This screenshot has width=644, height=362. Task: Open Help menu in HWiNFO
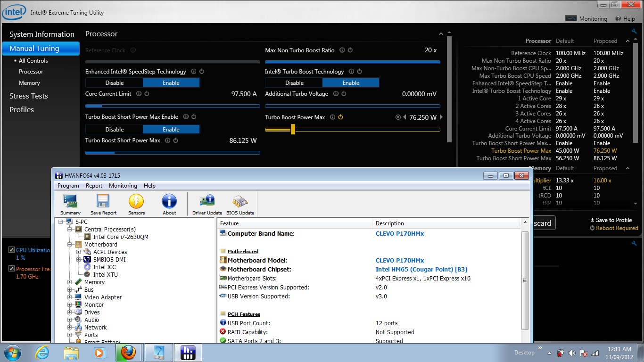point(149,186)
